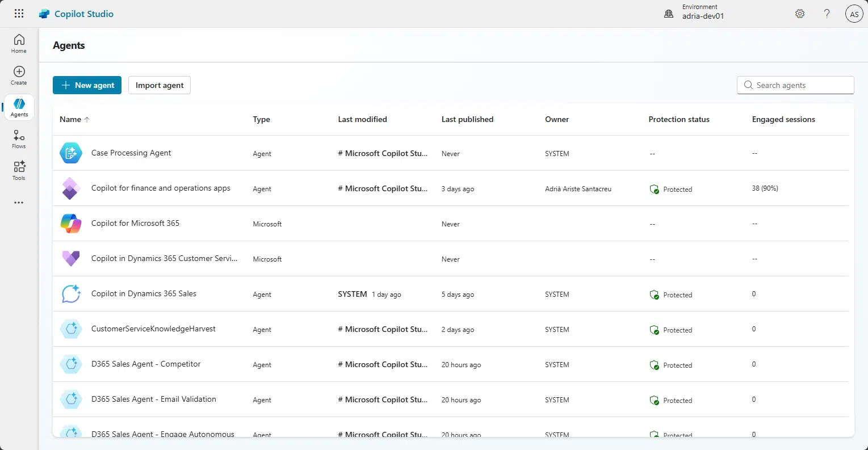Open Copilot for finance and operations apps

pos(161,188)
